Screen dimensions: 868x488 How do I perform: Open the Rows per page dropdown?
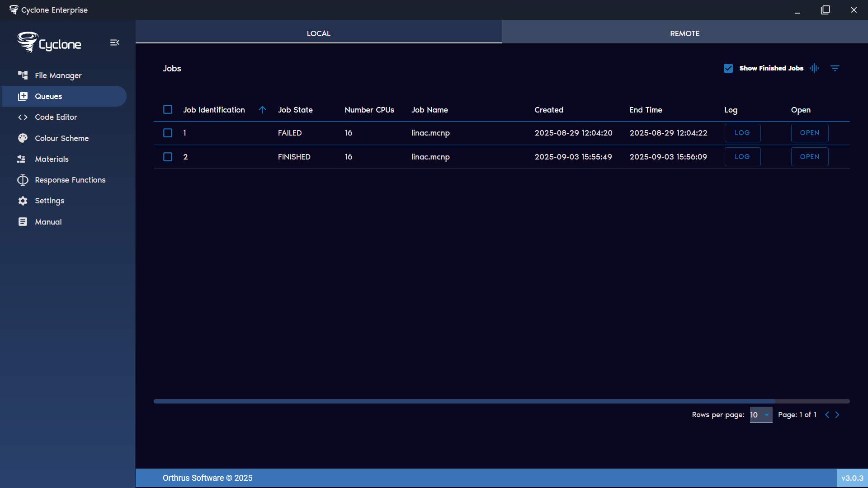pyautogui.click(x=761, y=415)
